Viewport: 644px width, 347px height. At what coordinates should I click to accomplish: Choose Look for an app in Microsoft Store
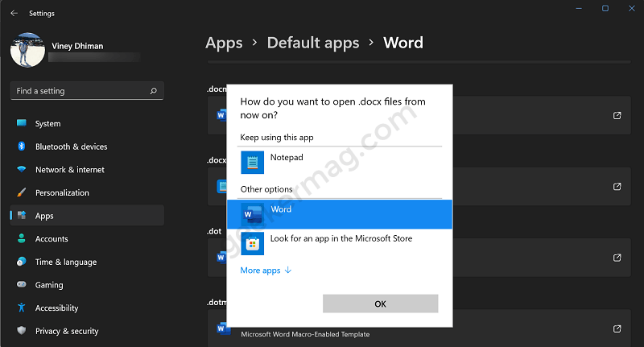coord(340,243)
